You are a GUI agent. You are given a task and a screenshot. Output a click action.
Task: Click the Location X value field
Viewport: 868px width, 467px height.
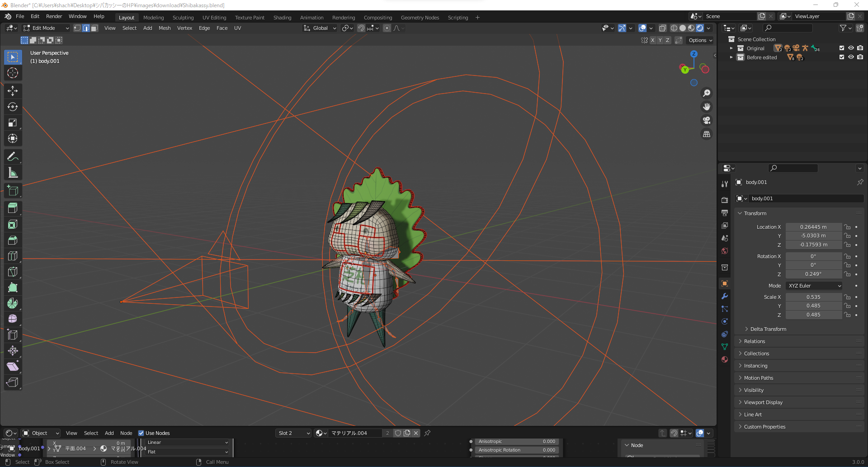click(x=813, y=227)
